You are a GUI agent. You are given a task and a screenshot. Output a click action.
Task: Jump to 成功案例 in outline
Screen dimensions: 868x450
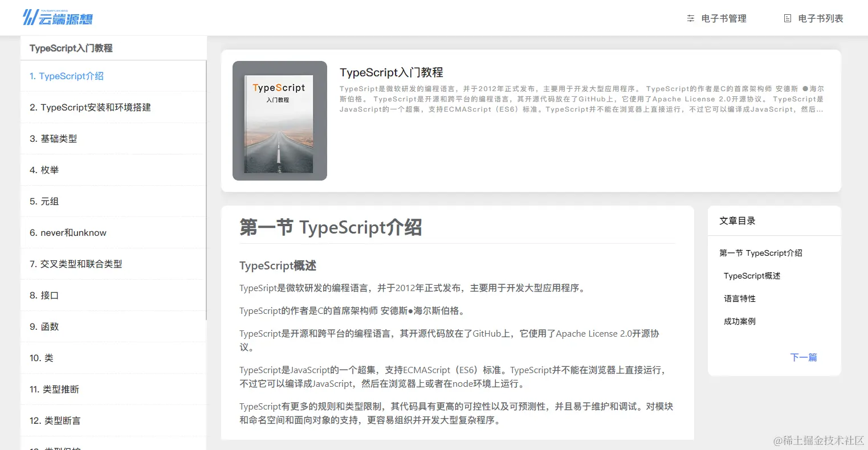(x=740, y=321)
